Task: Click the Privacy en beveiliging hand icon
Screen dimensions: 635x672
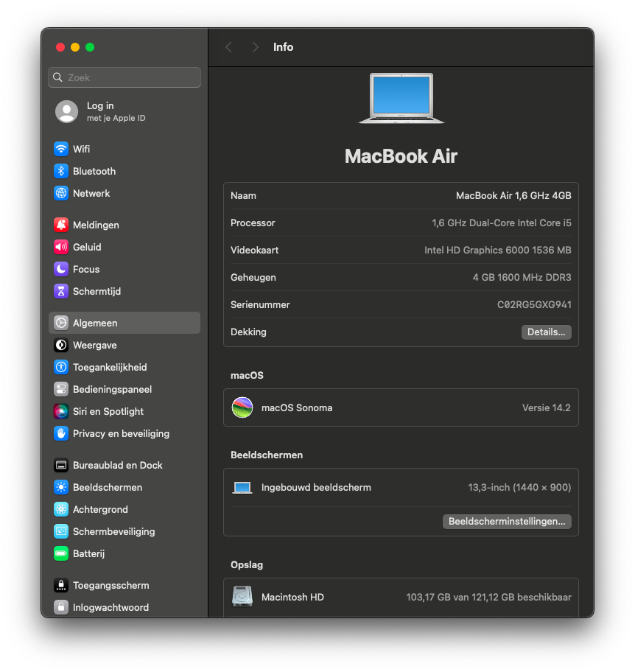Action: pyautogui.click(x=61, y=434)
